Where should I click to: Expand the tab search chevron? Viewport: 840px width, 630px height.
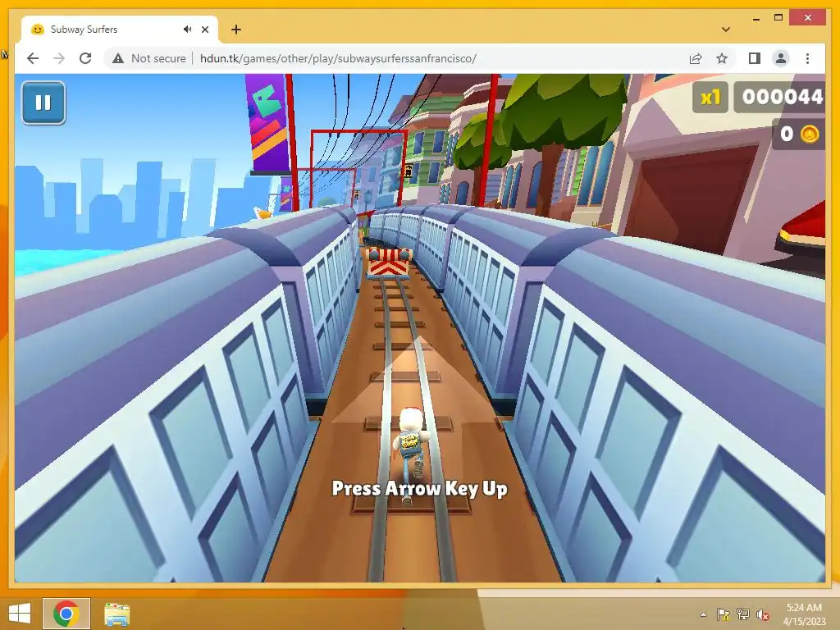pyautogui.click(x=726, y=30)
